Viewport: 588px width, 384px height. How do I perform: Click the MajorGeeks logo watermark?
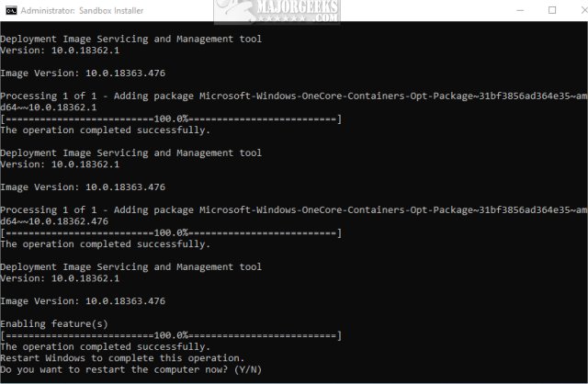(274, 11)
